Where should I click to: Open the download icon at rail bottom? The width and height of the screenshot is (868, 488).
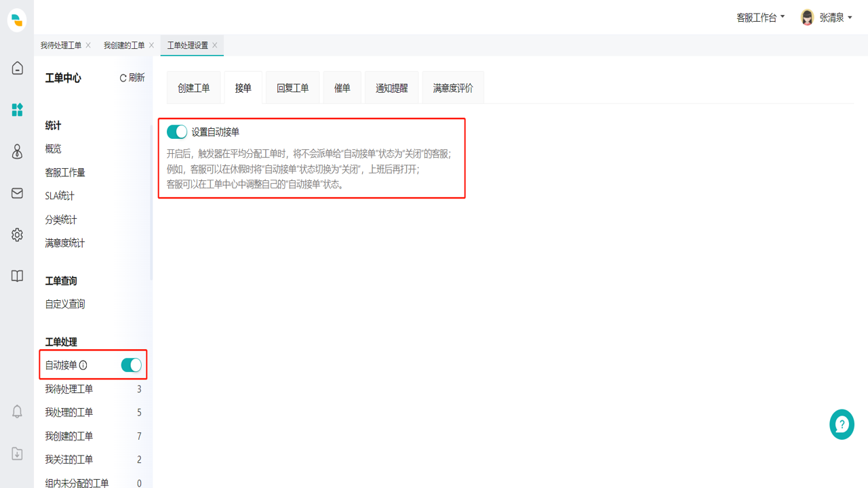point(18,453)
